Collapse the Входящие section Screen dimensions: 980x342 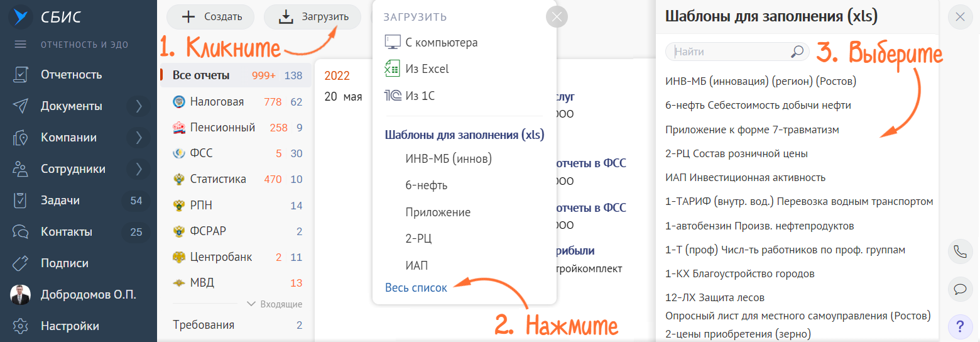click(275, 304)
